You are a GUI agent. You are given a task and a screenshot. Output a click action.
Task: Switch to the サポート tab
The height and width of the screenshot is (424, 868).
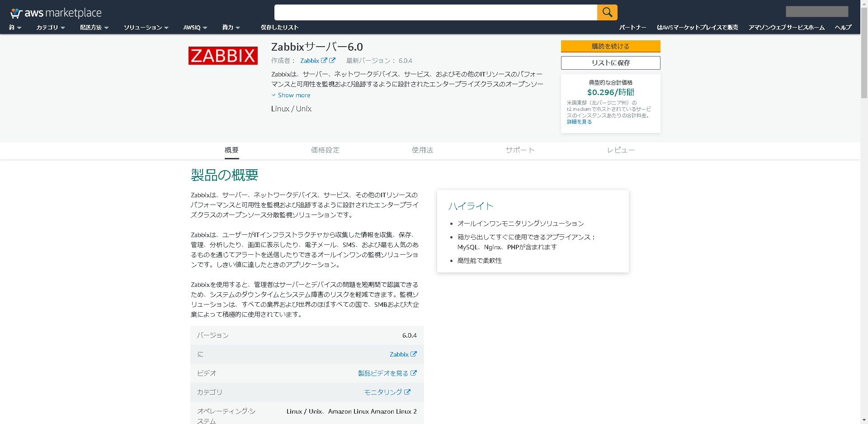click(520, 150)
